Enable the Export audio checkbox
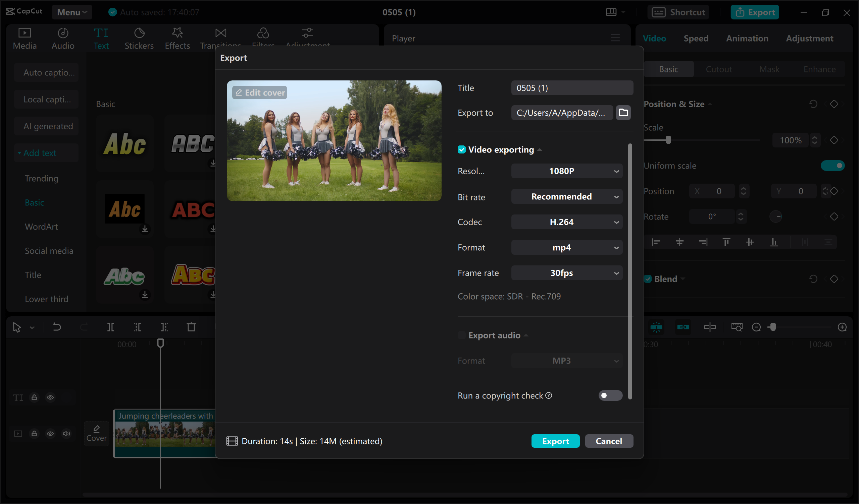This screenshot has width=859, height=504. (461, 335)
